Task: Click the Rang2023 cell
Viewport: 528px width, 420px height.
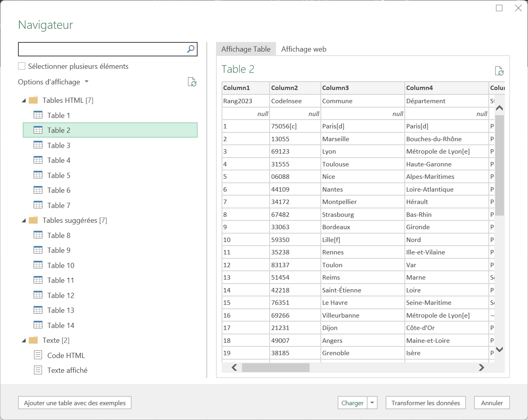Action: click(246, 101)
